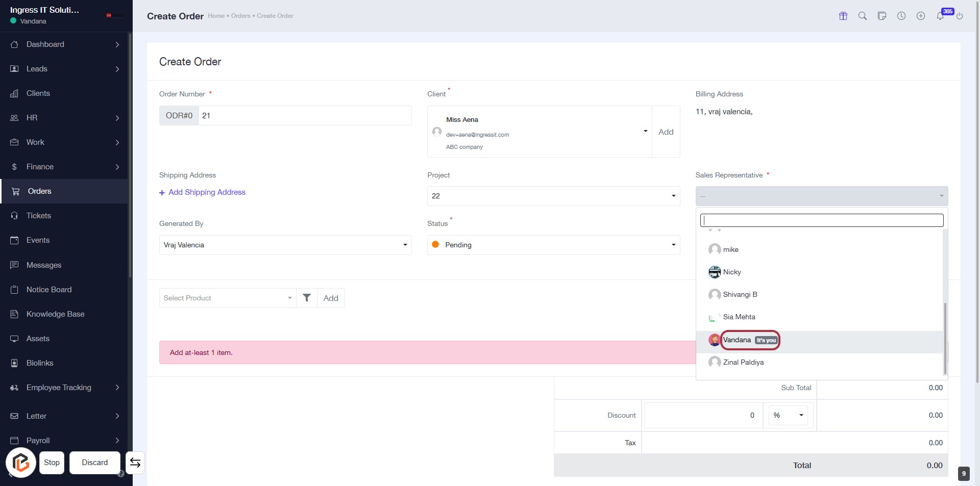
Task: Select Vandana from sales representative list
Action: [x=737, y=340]
